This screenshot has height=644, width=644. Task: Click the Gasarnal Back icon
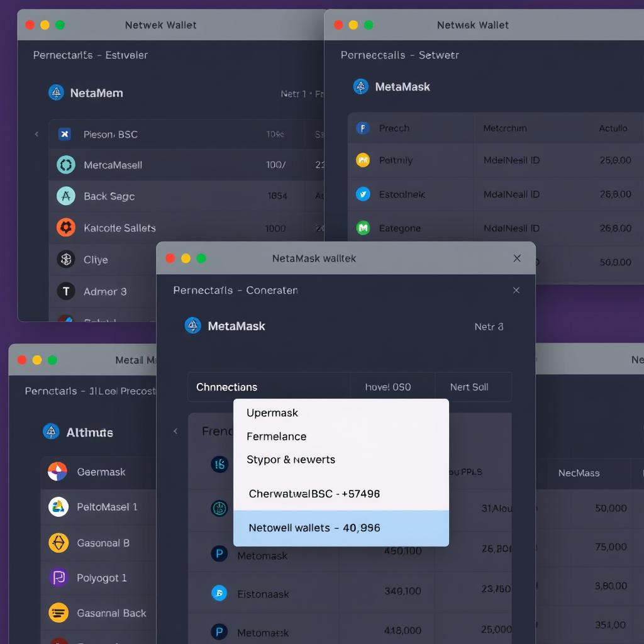(x=58, y=613)
